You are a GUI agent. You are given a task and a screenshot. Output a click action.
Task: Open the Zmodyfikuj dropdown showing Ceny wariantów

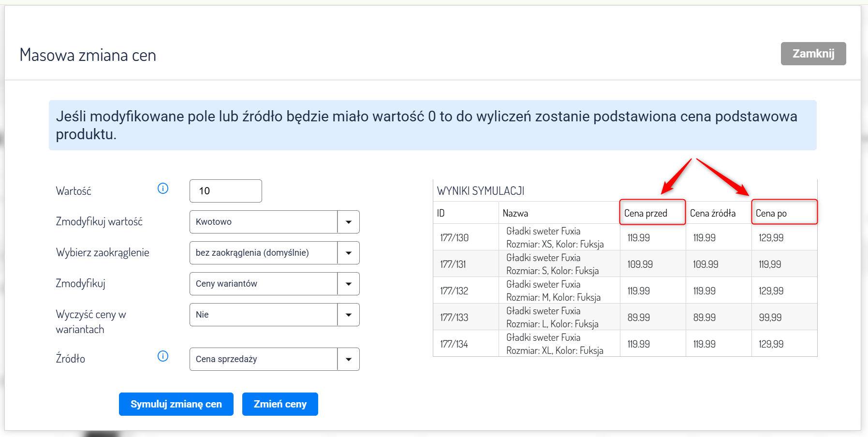pos(274,284)
